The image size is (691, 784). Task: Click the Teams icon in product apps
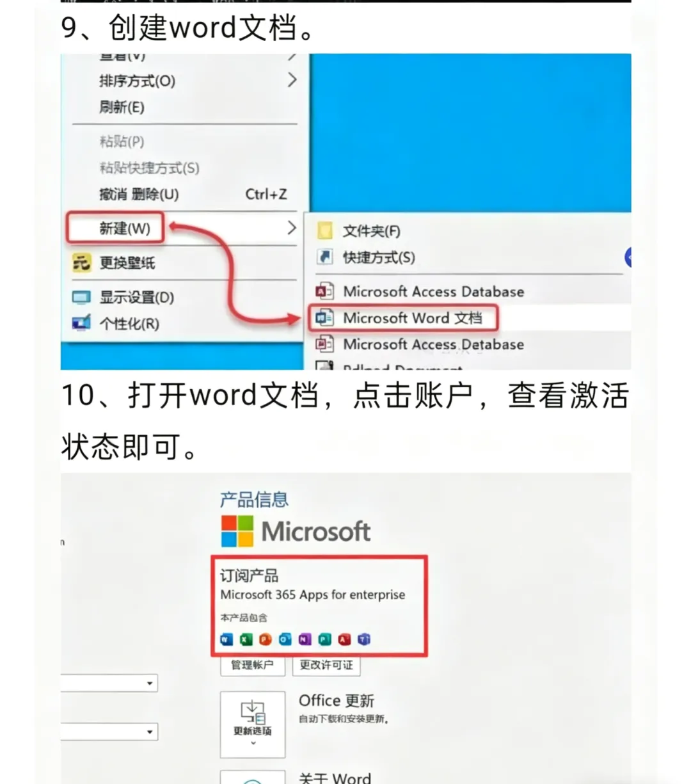[364, 639]
